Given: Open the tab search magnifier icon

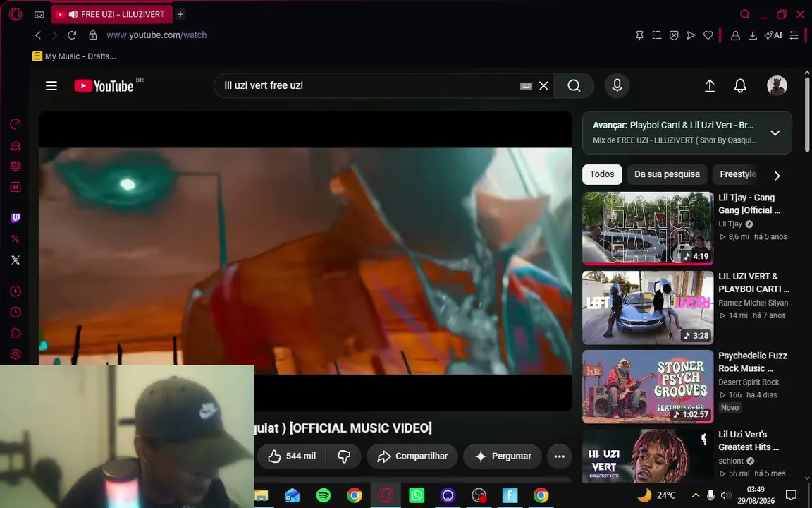Looking at the screenshot, I should pyautogui.click(x=744, y=15).
